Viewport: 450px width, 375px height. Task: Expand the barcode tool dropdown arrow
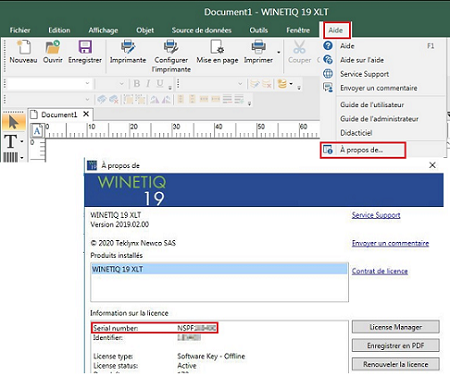(22, 157)
